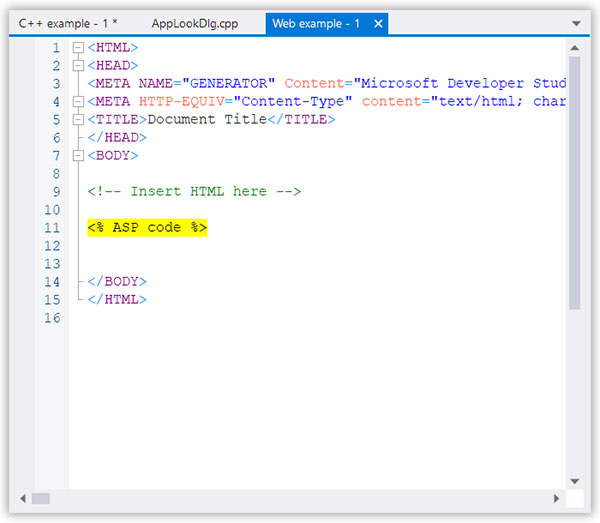Click the horizontal scrollbar left arrow
The width and height of the screenshot is (600, 523).
coord(24,498)
